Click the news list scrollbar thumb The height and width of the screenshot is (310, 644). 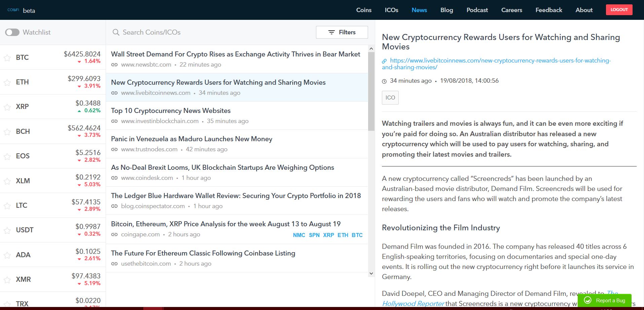click(371, 91)
